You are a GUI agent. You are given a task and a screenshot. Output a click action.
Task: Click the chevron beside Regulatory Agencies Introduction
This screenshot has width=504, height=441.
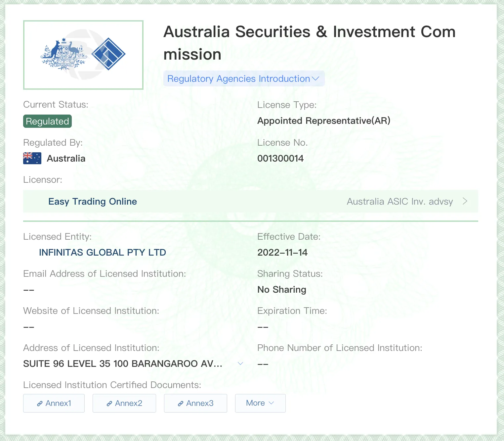[315, 79]
